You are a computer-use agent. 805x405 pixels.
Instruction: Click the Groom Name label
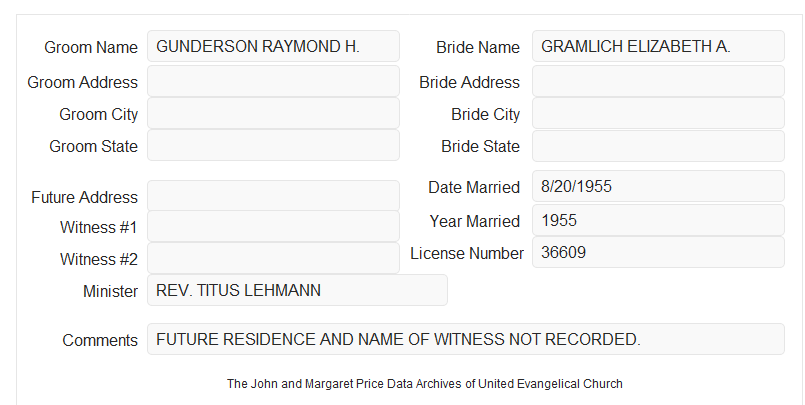[x=91, y=47]
